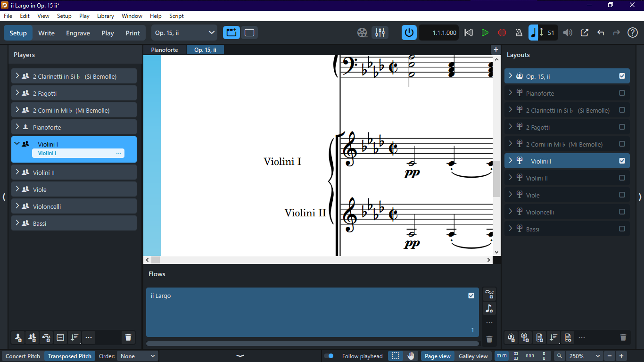Zoom out with the minus button
This screenshot has height=362, width=644.
coord(610,356)
